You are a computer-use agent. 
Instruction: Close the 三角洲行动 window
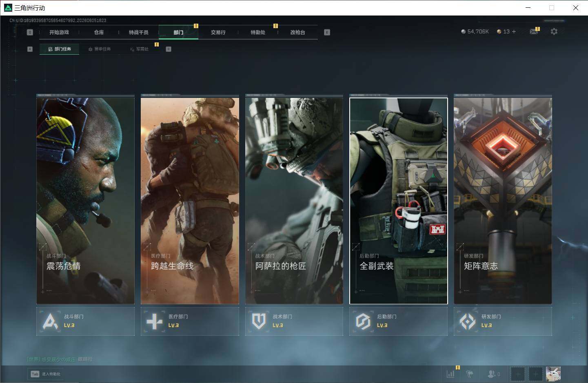tap(576, 8)
